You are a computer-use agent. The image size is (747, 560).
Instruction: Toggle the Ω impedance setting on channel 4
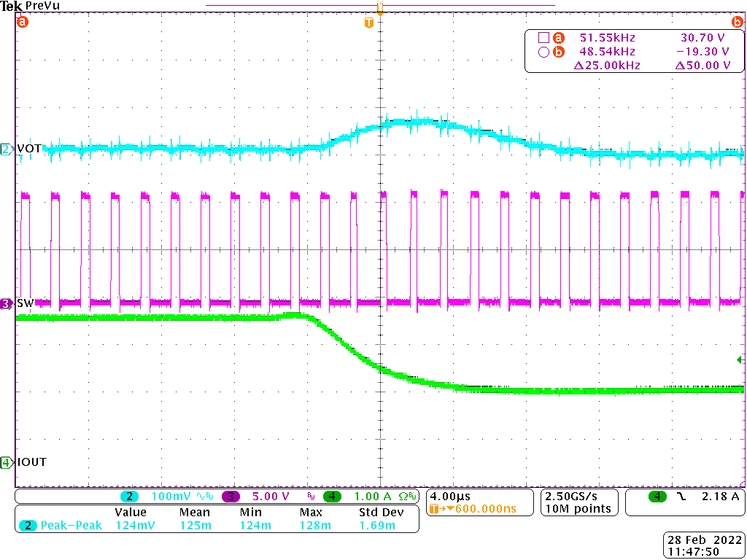405,497
